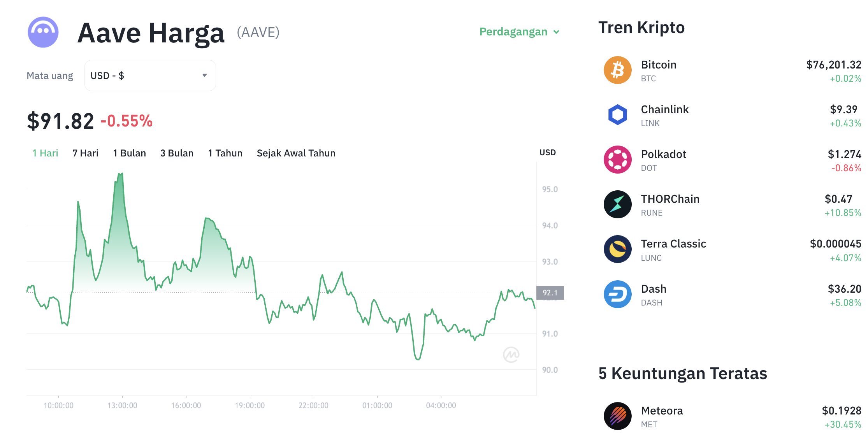This screenshot has height=439, width=868.
Task: Click the Chainlink hexagon icon
Action: tap(617, 115)
